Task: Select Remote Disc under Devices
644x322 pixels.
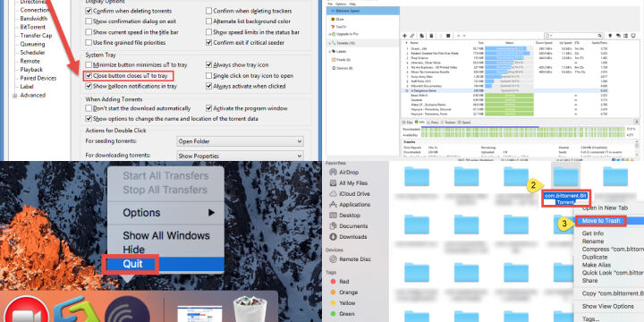Action: click(351, 259)
